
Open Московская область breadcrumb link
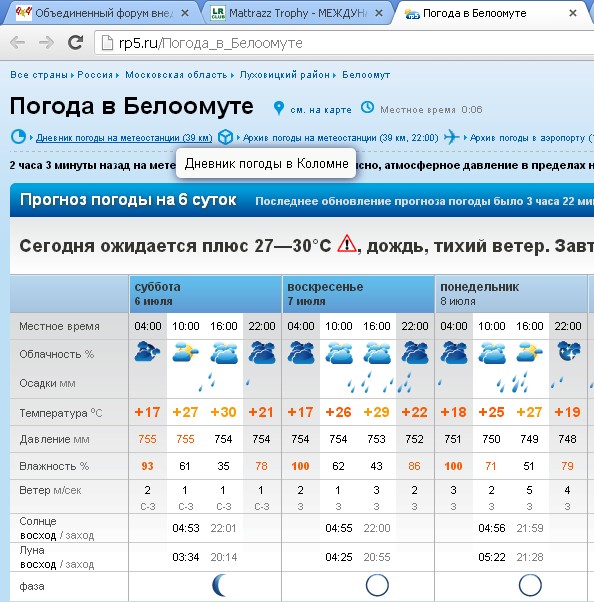176,74
